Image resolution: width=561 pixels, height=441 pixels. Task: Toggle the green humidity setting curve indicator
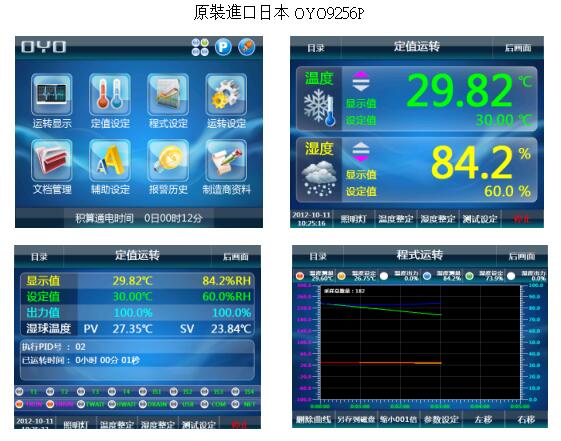pyautogui.click(x=469, y=276)
